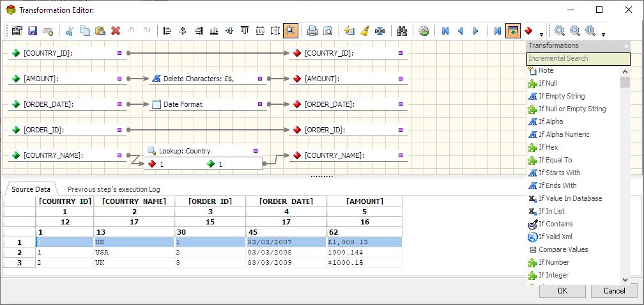Copy the selected node using toolbar
The height and width of the screenshot is (305, 644).
[x=85, y=31]
